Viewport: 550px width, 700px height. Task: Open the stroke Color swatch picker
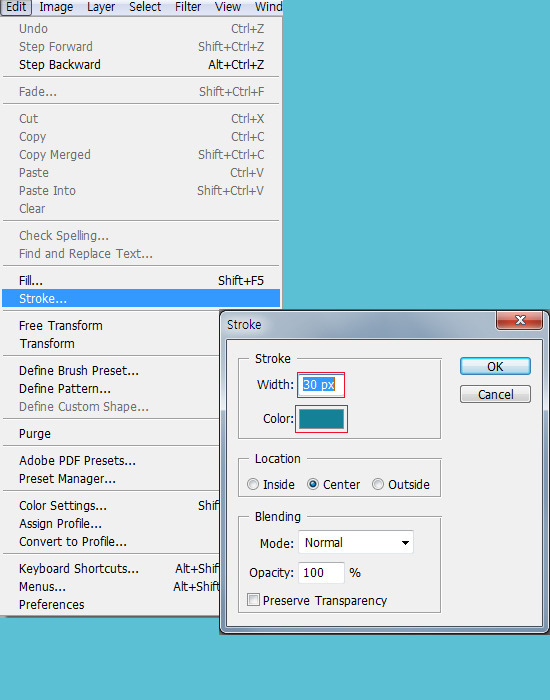pyautogui.click(x=321, y=419)
